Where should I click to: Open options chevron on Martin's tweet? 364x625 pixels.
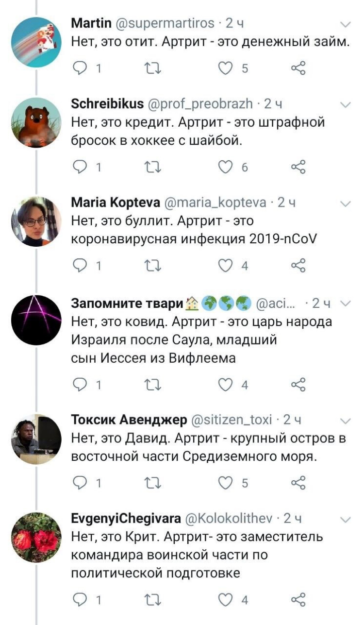pyautogui.click(x=346, y=24)
